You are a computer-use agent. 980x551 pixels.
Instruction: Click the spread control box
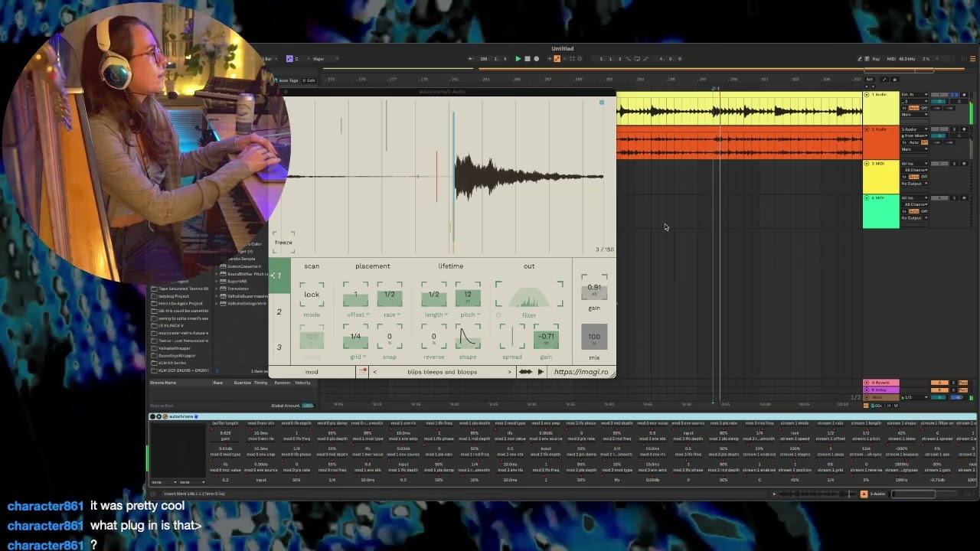(x=512, y=337)
